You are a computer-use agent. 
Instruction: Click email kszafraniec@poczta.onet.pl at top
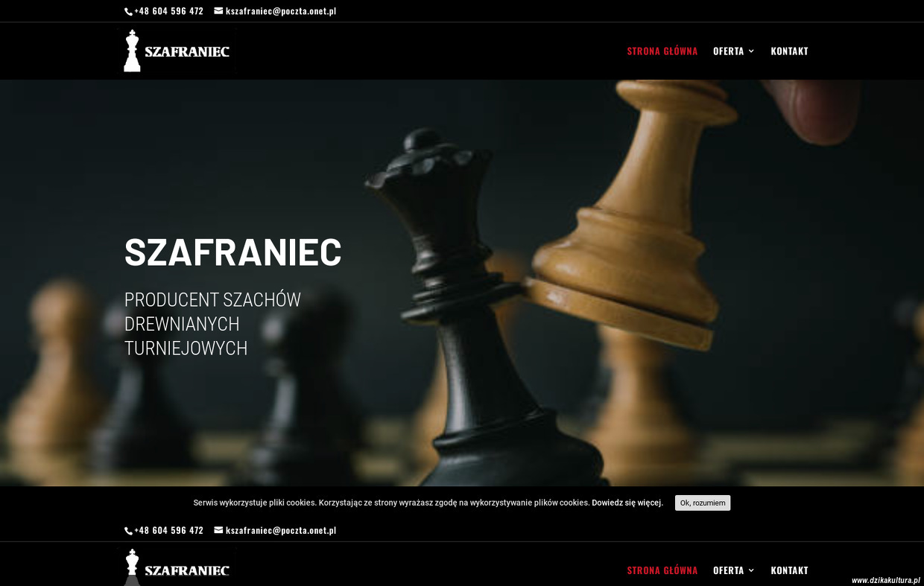click(281, 11)
